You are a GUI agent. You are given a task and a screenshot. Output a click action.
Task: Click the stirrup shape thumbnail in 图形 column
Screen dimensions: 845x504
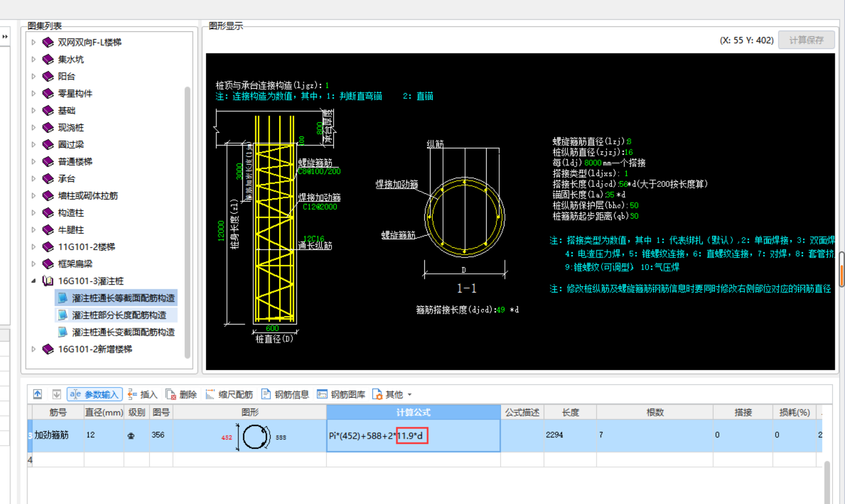coord(256,437)
